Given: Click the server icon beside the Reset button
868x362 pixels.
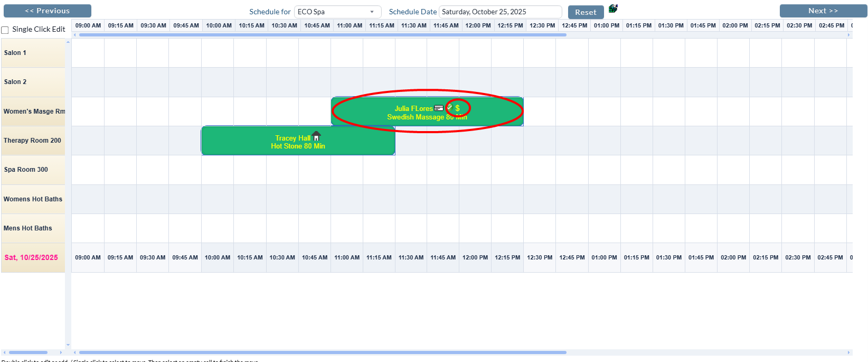Looking at the screenshot, I should point(613,8).
